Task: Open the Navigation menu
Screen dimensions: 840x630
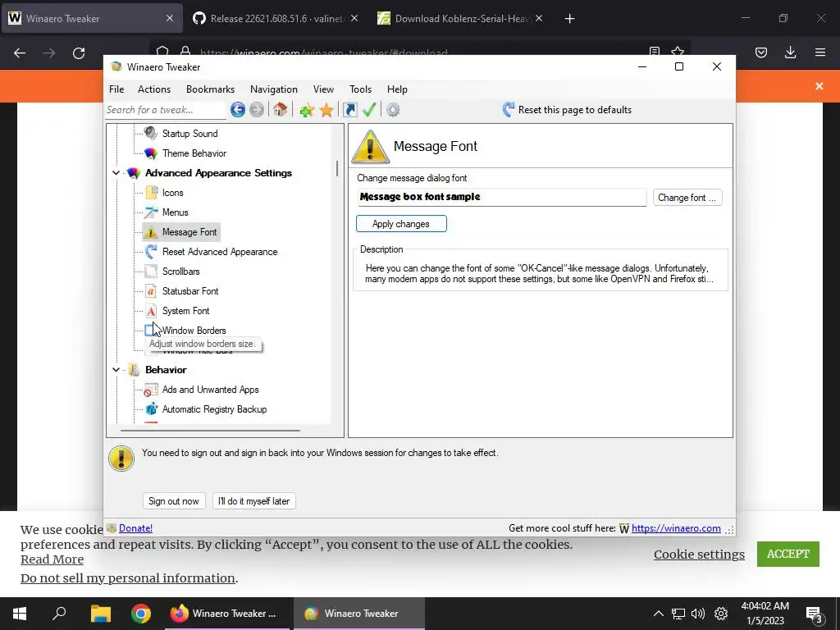Action: pyautogui.click(x=274, y=89)
